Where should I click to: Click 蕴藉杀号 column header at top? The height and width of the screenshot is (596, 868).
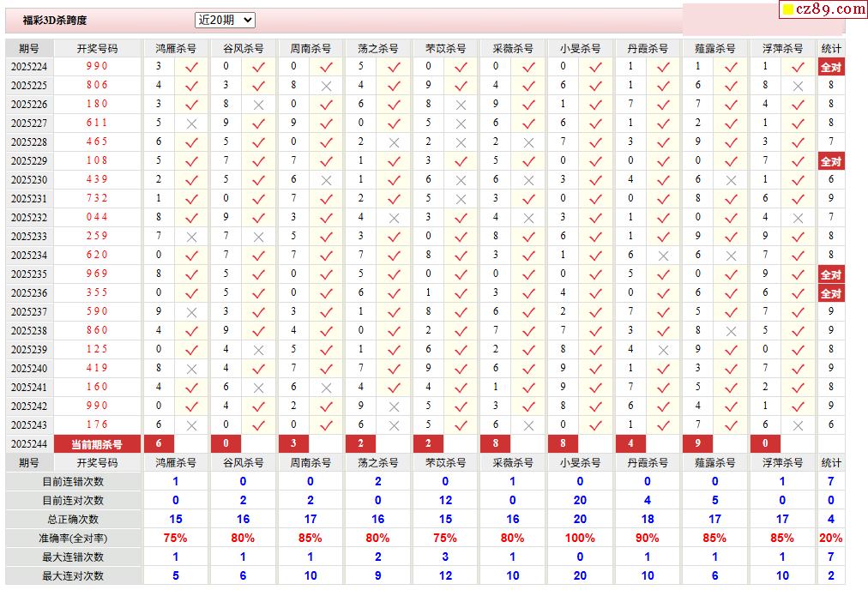[x=715, y=49]
